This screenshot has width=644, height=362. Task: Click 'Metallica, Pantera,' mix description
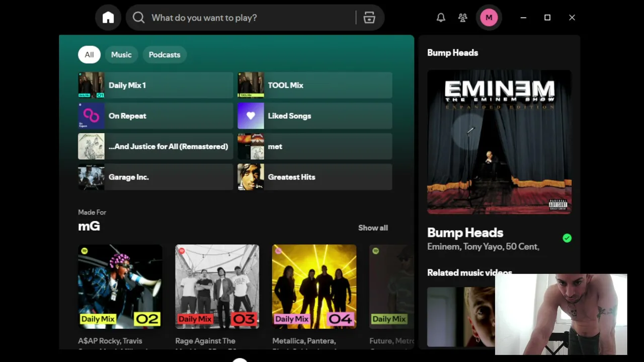point(304,341)
